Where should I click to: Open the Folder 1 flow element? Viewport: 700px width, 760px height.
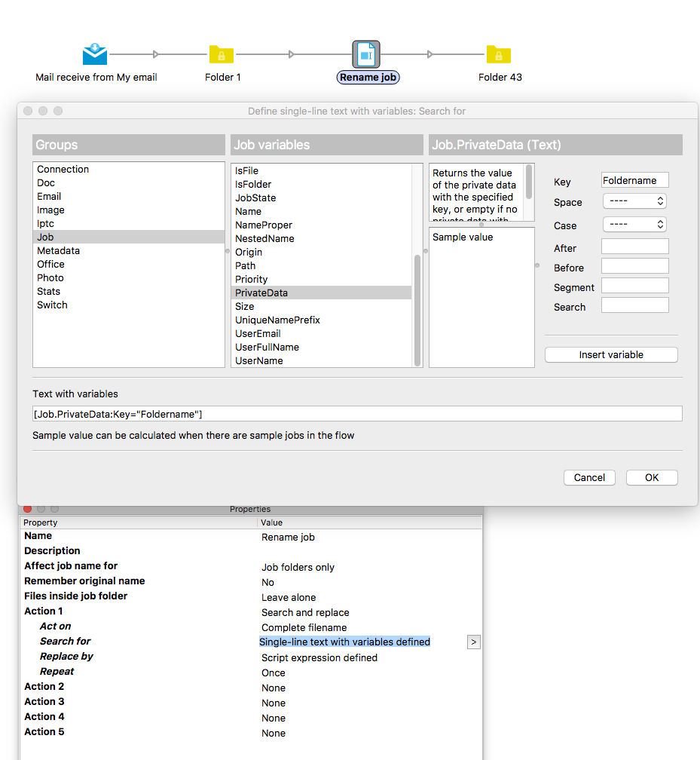(222, 54)
